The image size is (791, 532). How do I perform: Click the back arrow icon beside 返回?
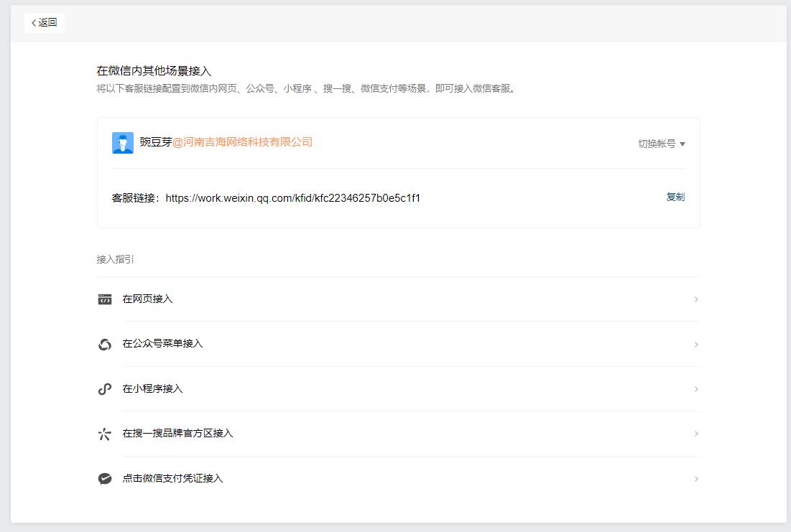point(33,22)
